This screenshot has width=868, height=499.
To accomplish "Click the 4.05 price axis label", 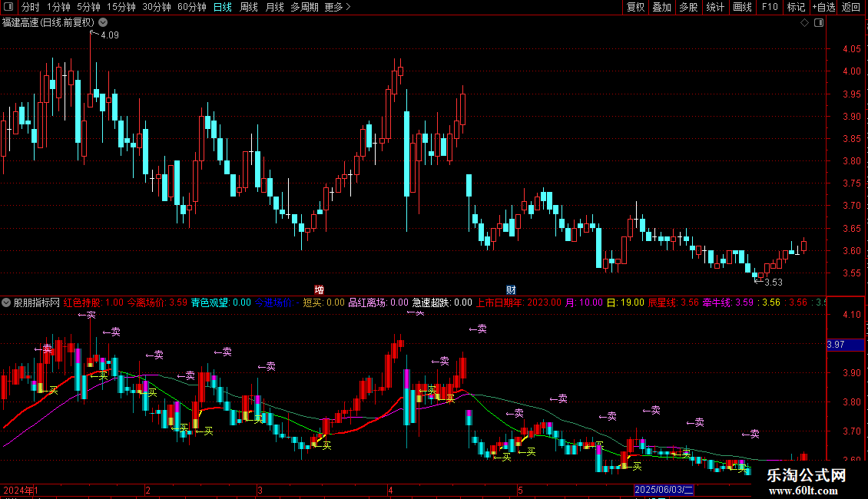I will [851, 48].
